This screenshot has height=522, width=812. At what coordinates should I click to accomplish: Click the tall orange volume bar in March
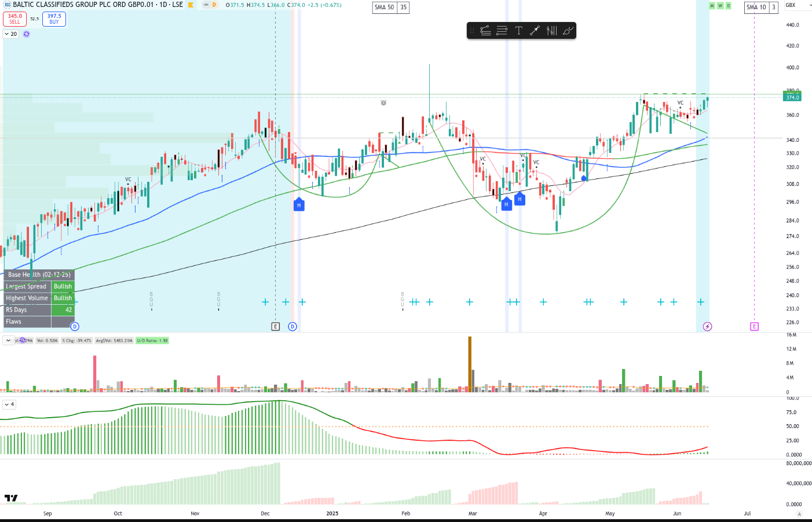click(x=470, y=364)
